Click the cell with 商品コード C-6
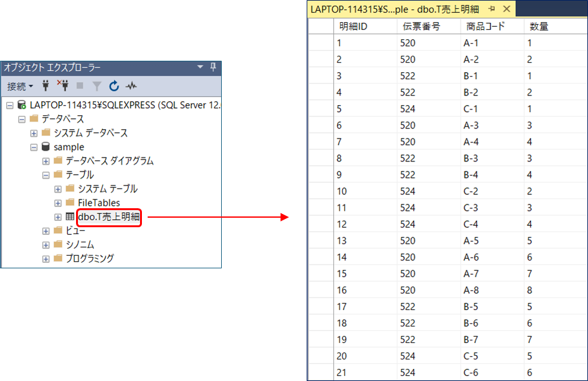588x381 pixels. 492,372
